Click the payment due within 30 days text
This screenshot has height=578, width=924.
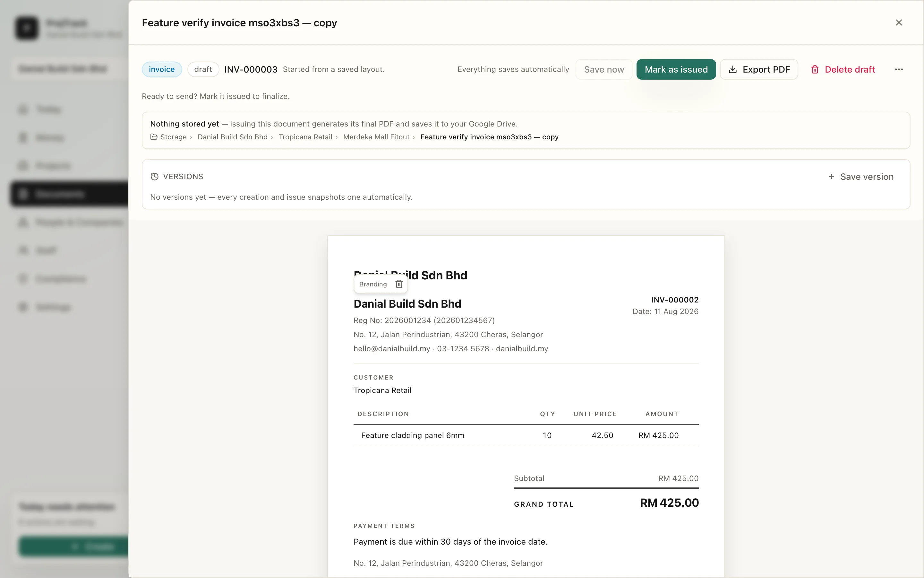tap(450, 542)
